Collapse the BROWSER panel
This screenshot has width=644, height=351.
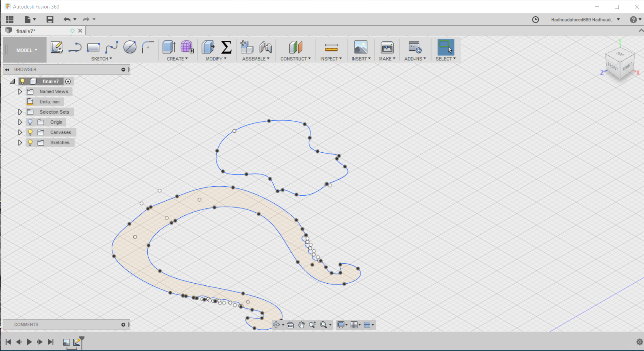(7, 69)
